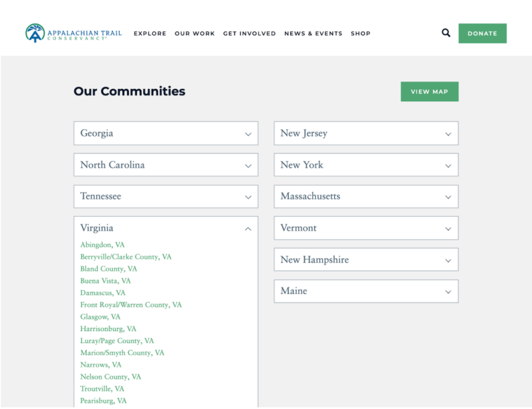Go to News & Events
532x409 pixels.
313,33
